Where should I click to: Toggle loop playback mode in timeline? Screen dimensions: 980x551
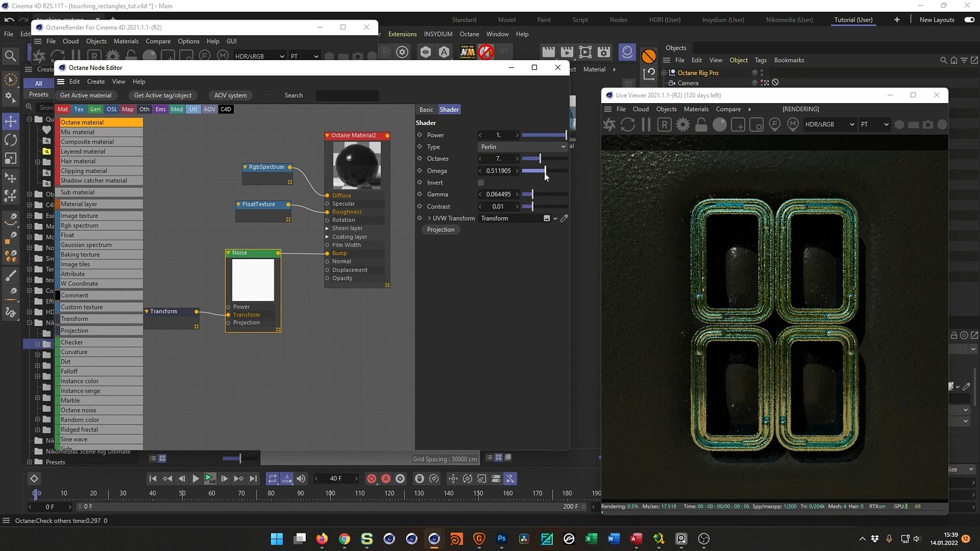point(272,479)
